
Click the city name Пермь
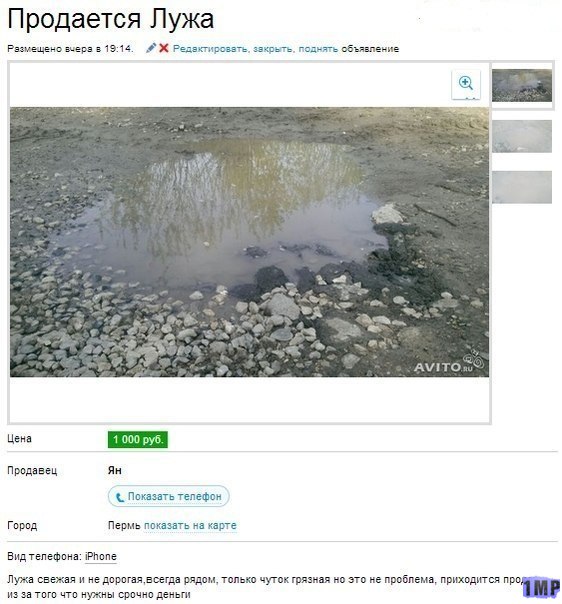click(x=124, y=525)
